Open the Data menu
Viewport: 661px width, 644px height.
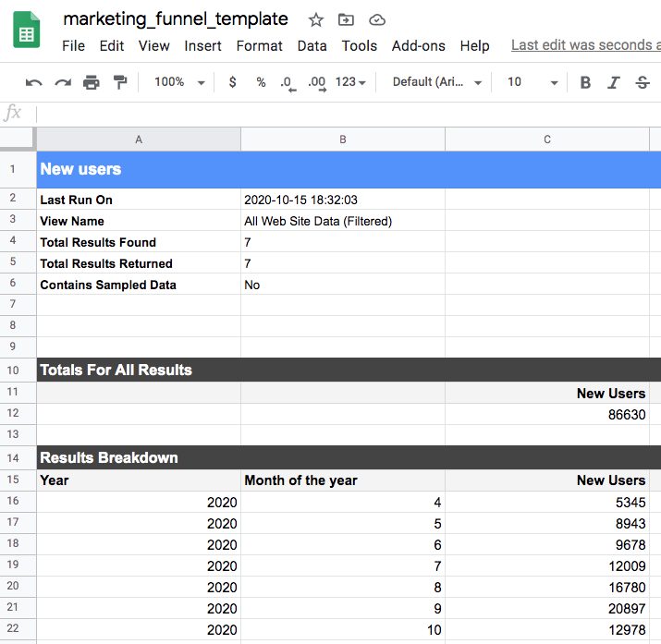tap(312, 45)
